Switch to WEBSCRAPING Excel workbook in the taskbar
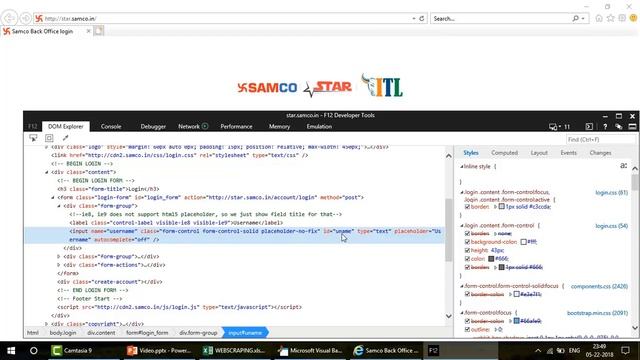The width and height of the screenshot is (640, 360). point(235,351)
